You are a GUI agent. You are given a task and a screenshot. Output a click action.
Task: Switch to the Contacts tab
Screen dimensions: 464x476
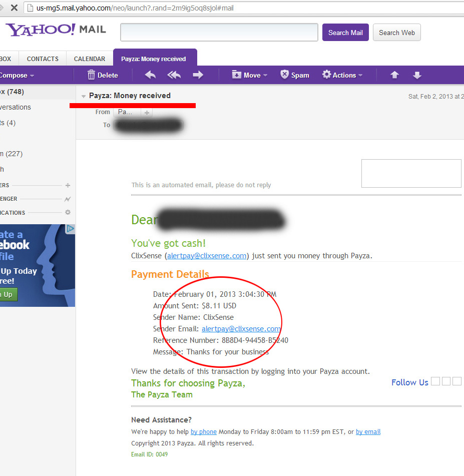click(43, 59)
